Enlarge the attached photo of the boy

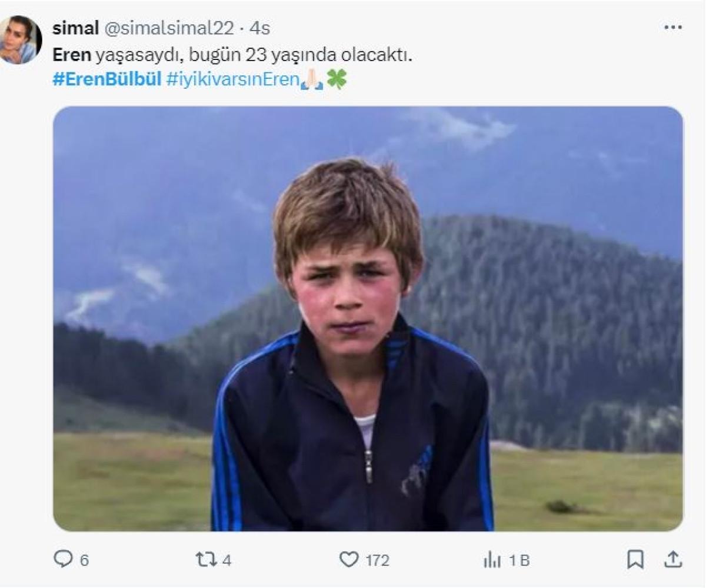[x=368, y=319]
